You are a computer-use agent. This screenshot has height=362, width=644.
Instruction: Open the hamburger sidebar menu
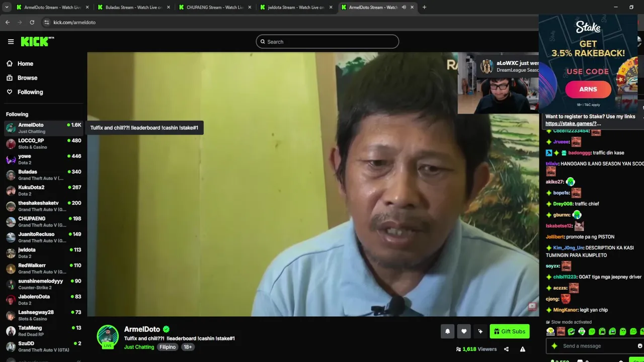click(x=11, y=42)
